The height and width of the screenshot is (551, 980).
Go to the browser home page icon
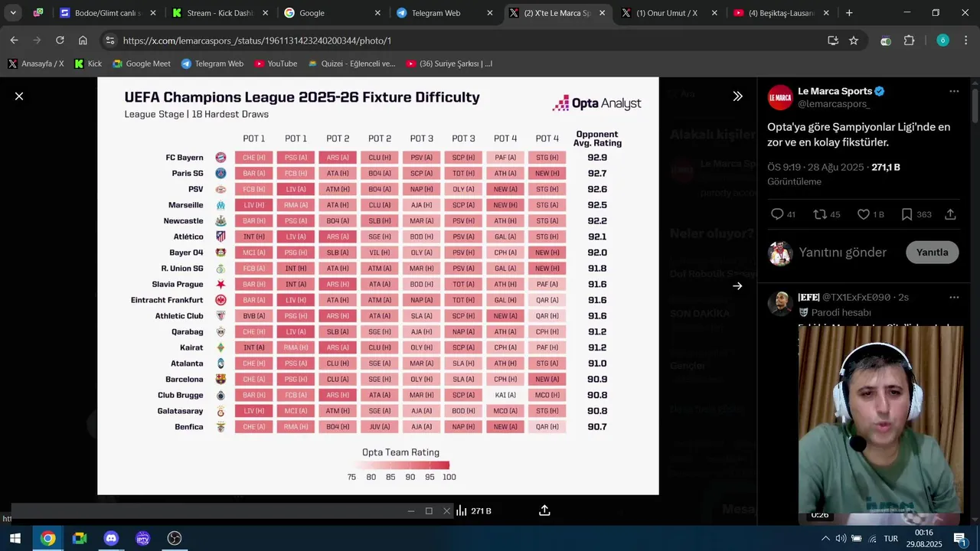tap(83, 41)
